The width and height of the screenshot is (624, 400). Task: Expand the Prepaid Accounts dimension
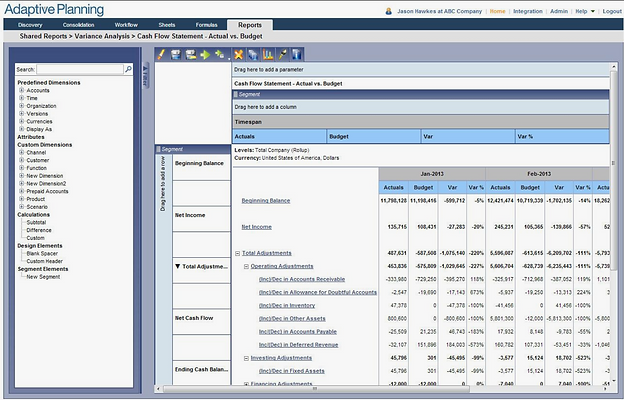tap(21, 191)
